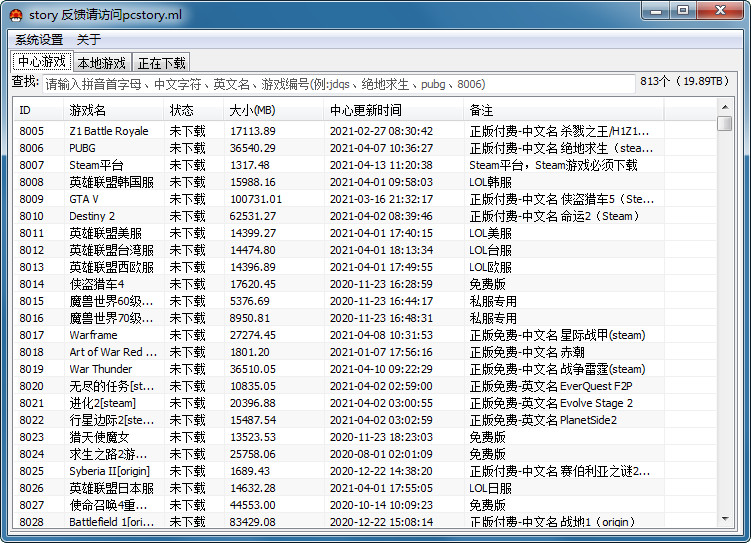Close the story window
The width and height of the screenshot is (751, 543).
[720, 11]
